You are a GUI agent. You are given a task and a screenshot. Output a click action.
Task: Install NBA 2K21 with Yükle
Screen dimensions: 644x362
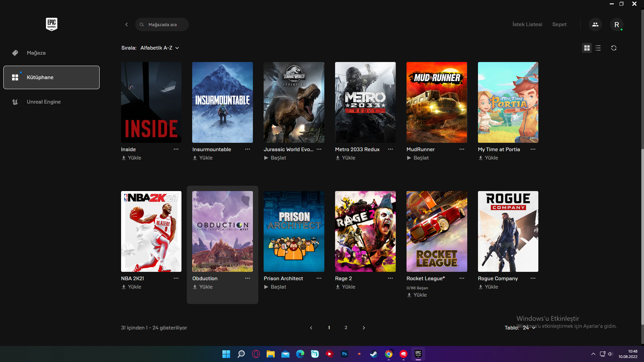coord(131,287)
